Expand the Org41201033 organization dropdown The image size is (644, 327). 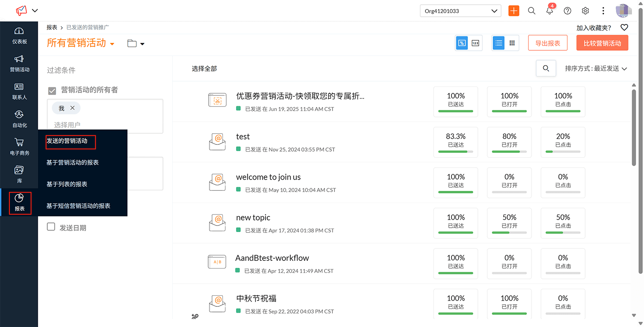click(x=460, y=11)
